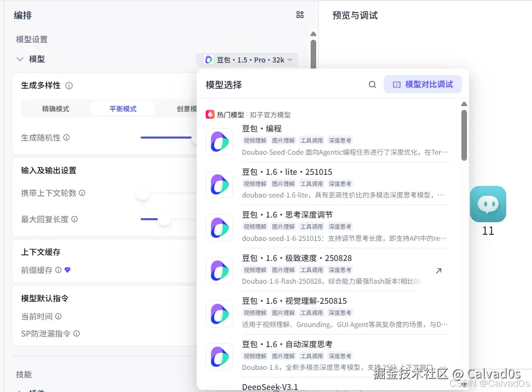This screenshot has width=532, height=392.
Task: Click the info icon beside 生成随机性
Action: (67, 138)
